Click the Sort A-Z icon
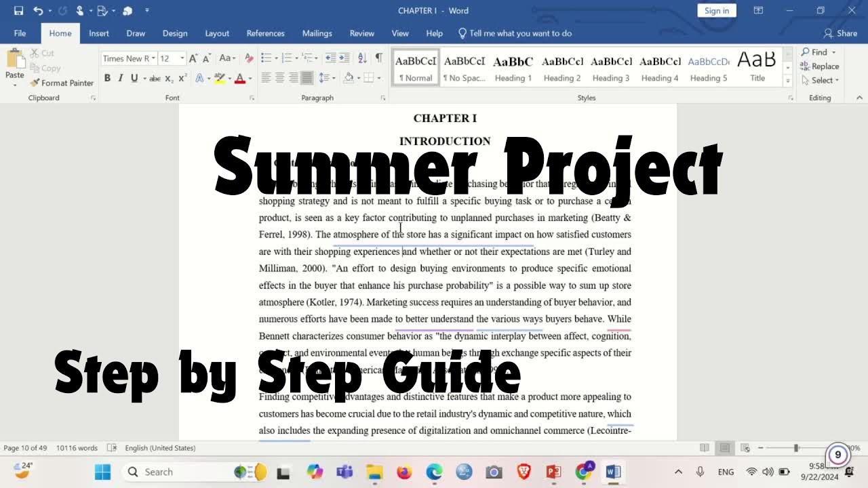868x488 pixels. coord(362,58)
